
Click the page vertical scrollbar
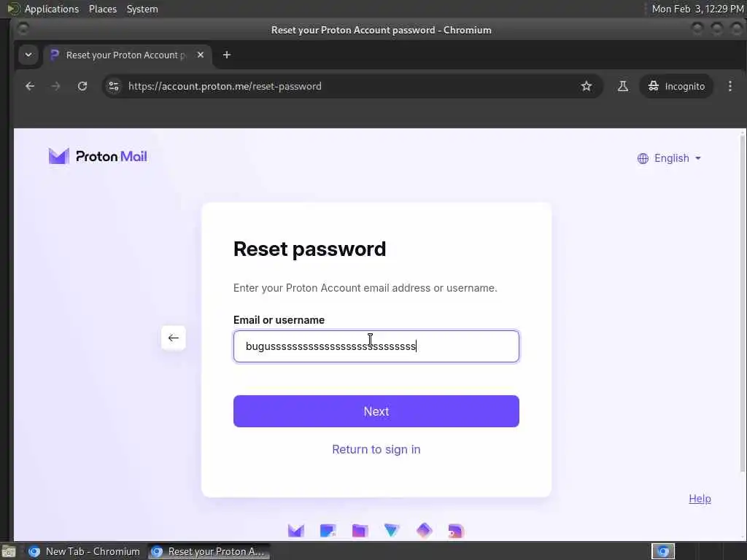click(742, 305)
